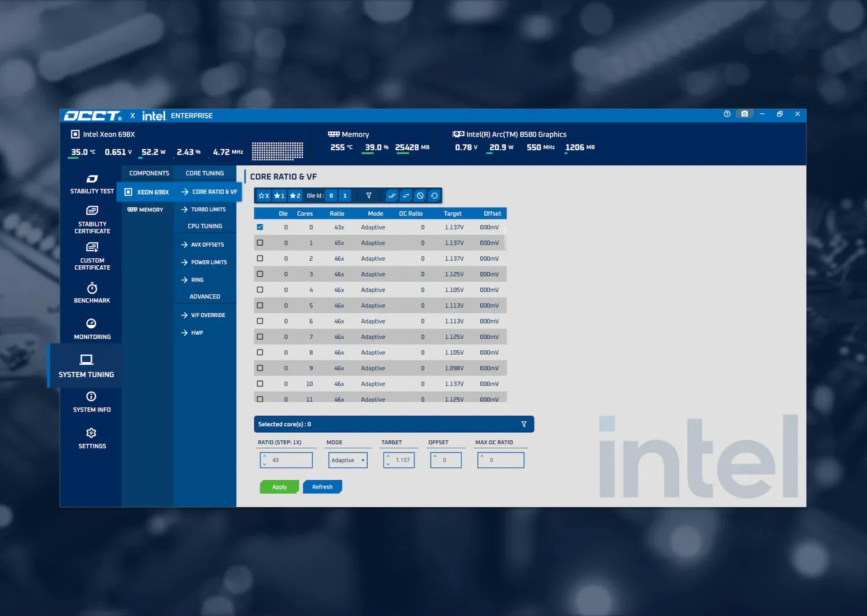Tick the core 10 row checkbox
Image resolution: width=867 pixels, height=616 pixels.
click(260, 384)
